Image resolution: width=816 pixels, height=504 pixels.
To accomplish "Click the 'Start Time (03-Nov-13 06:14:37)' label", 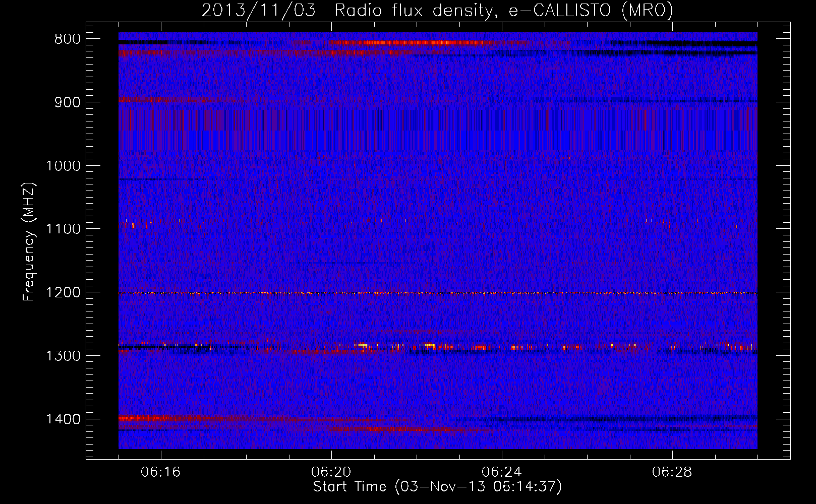I will click(x=437, y=487).
